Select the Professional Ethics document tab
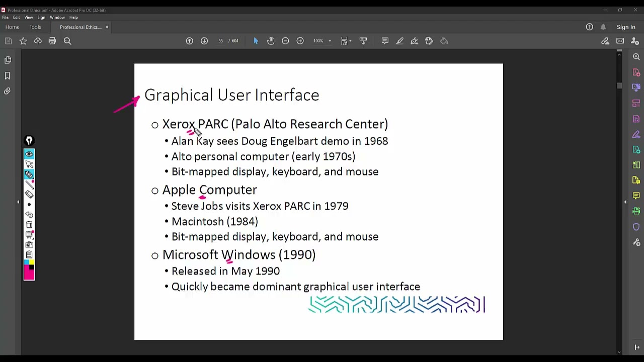The image size is (644, 362). (x=80, y=27)
